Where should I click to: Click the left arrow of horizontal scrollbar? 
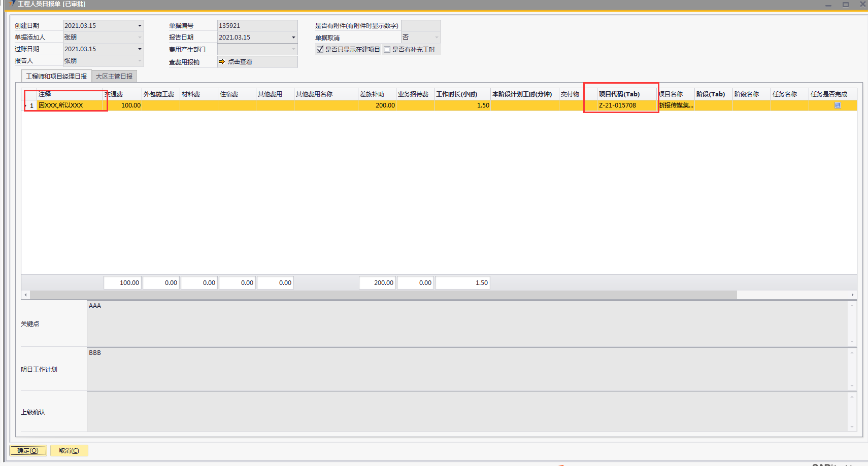click(x=25, y=295)
